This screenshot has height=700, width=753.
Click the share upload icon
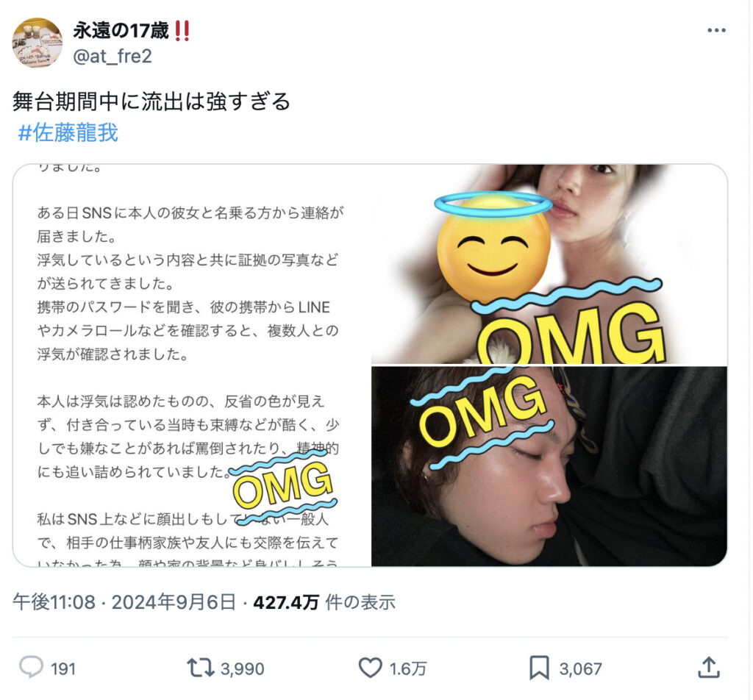tap(709, 668)
